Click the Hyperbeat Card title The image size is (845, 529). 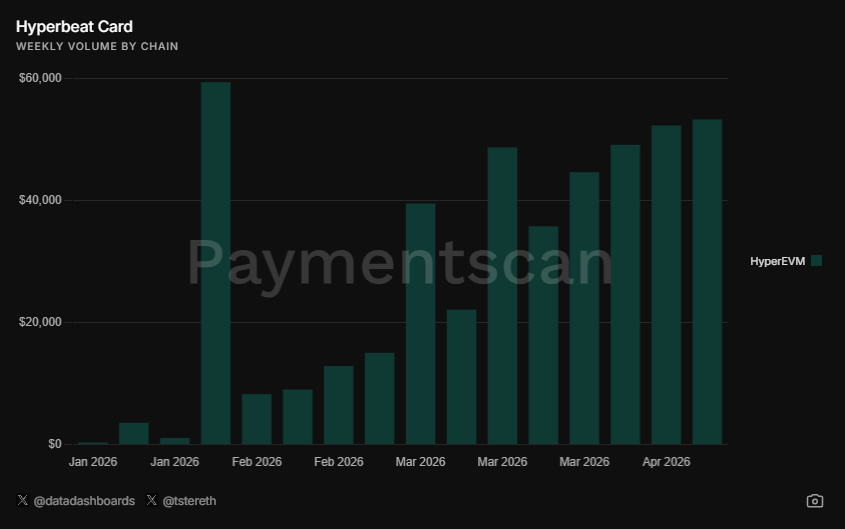[74, 26]
